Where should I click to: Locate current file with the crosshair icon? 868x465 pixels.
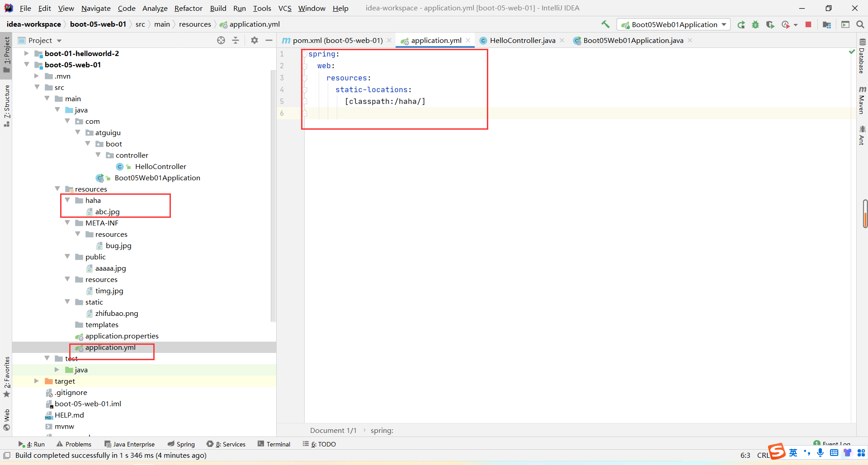pyautogui.click(x=221, y=40)
